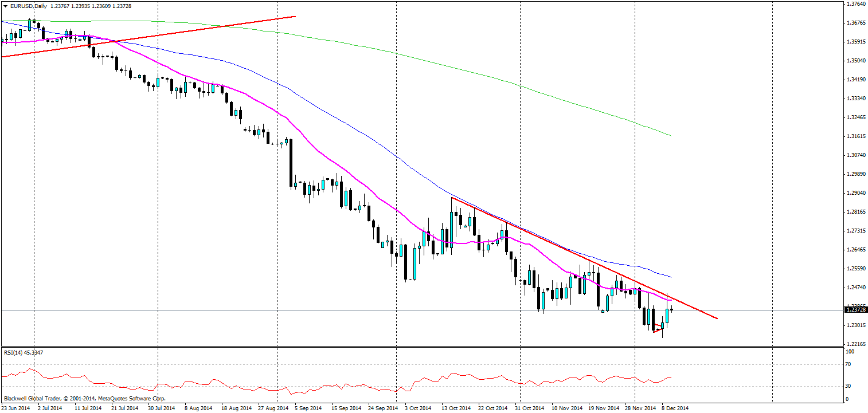868x413 pixels.
Task: Click the 1.23015 price scale label
Action: (855, 325)
